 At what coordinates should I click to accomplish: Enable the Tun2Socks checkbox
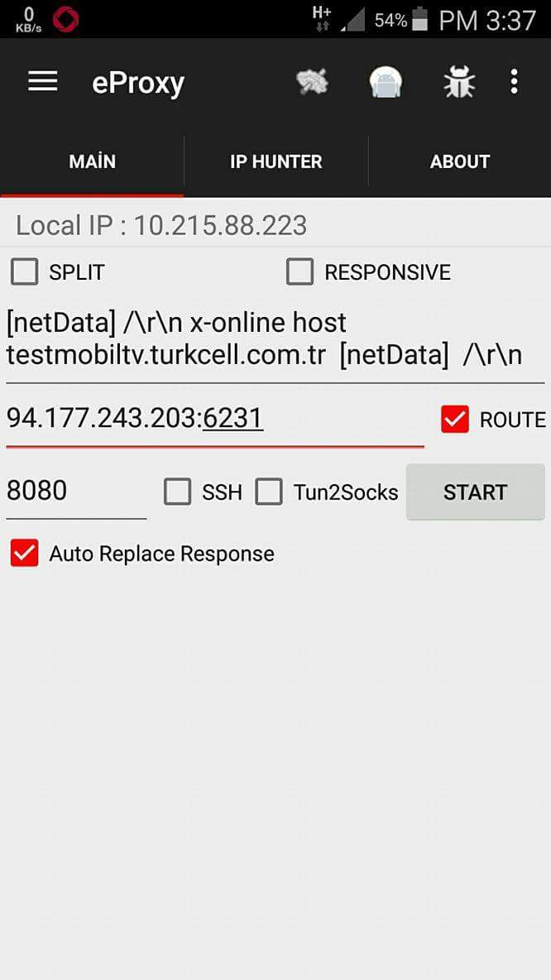point(269,492)
